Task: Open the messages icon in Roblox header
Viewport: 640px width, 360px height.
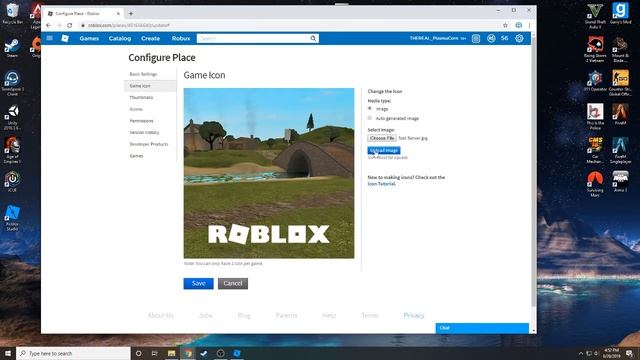Action: click(x=476, y=38)
